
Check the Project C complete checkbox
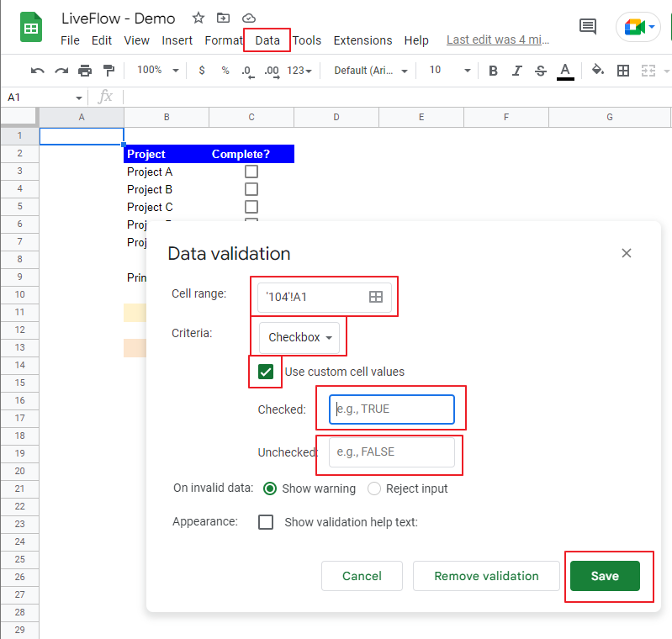click(251, 207)
